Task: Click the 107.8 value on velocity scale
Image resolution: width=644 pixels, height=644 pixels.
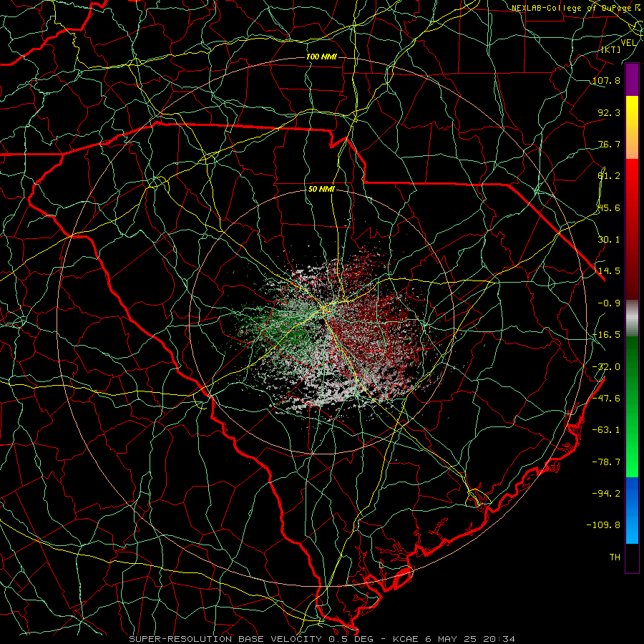Action: click(x=606, y=80)
